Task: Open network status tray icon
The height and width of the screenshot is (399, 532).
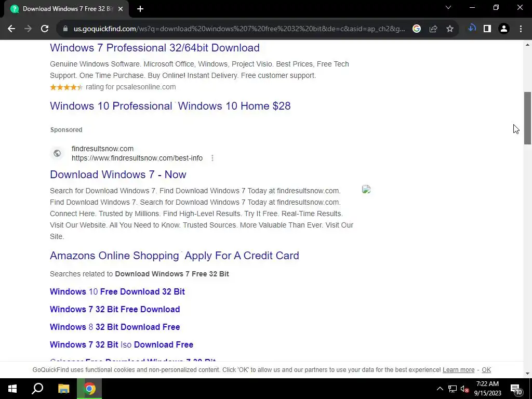Action: click(453, 389)
